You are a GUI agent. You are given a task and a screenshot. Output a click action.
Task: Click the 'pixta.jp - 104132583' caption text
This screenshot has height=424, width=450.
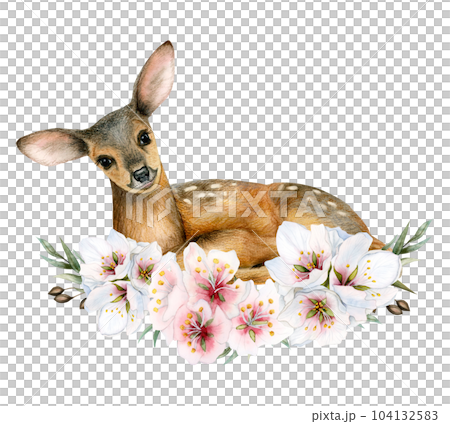375,415
